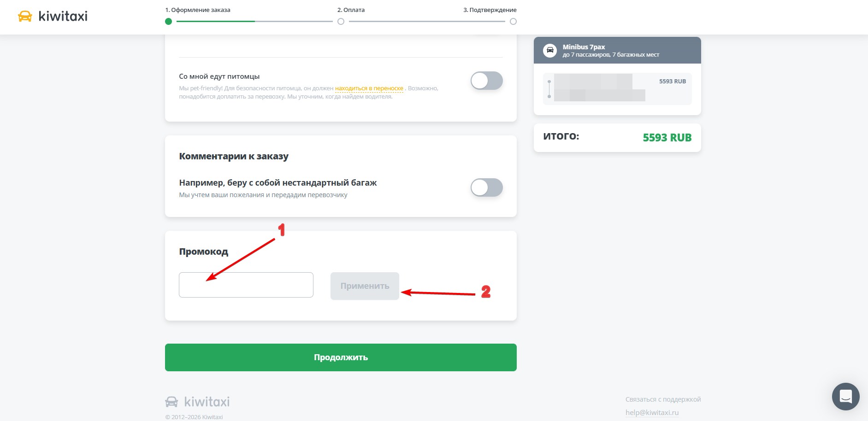Click the Minibus 7pax car icon
Screen dimensions: 868x421
coord(550,50)
